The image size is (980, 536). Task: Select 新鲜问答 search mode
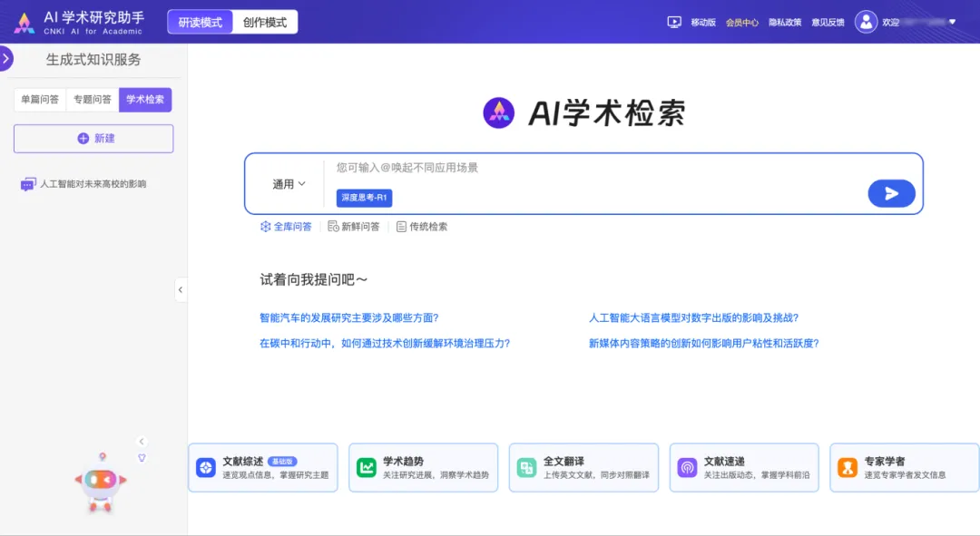pos(354,227)
